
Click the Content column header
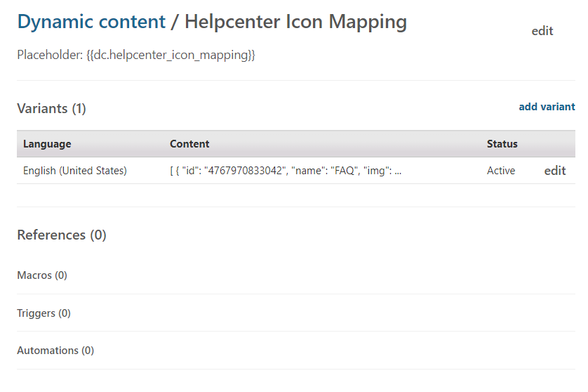(x=189, y=144)
